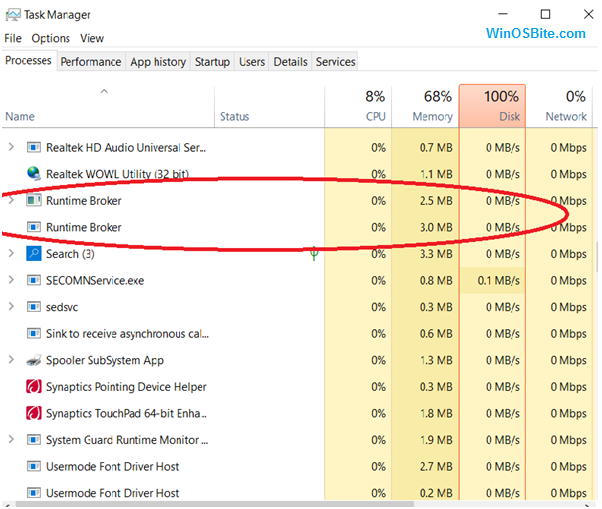
Task: Select the Spooler SubSystem App name
Action: click(x=105, y=360)
